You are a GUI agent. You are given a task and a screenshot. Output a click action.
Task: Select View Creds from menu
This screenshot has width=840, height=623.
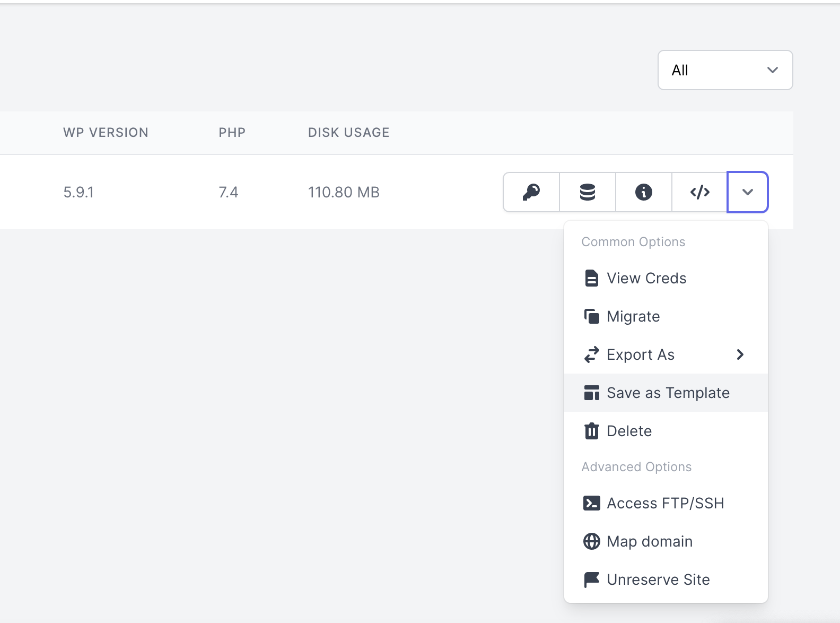pyautogui.click(x=666, y=278)
